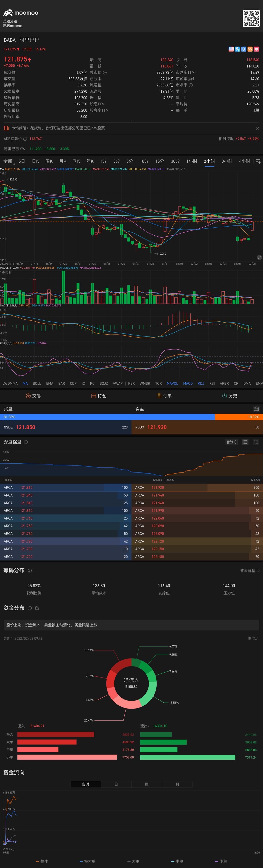Toggle the RSI indicator
The height and width of the screenshot is (868, 263).
click(212, 383)
